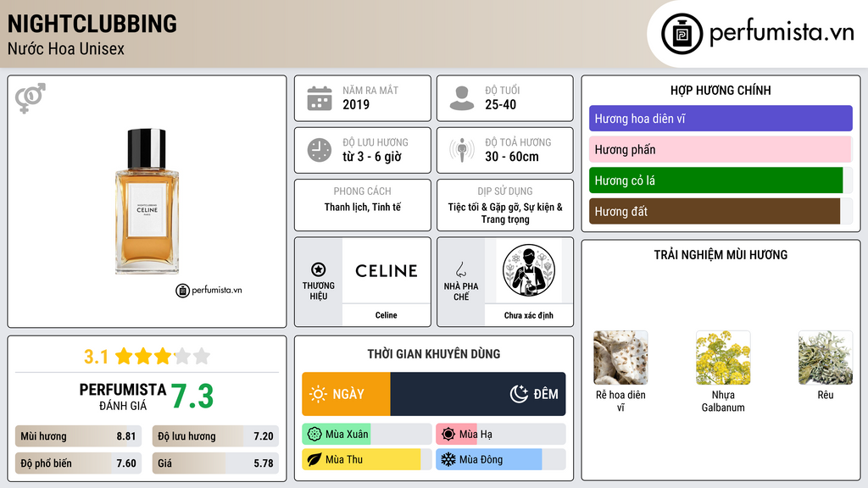868x488 pixels.
Task: Click the Hương đất accord bar
Action: (721, 211)
